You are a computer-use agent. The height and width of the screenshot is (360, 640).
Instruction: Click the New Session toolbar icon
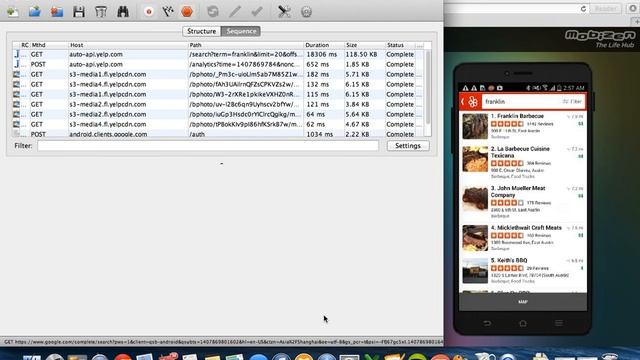(13, 11)
